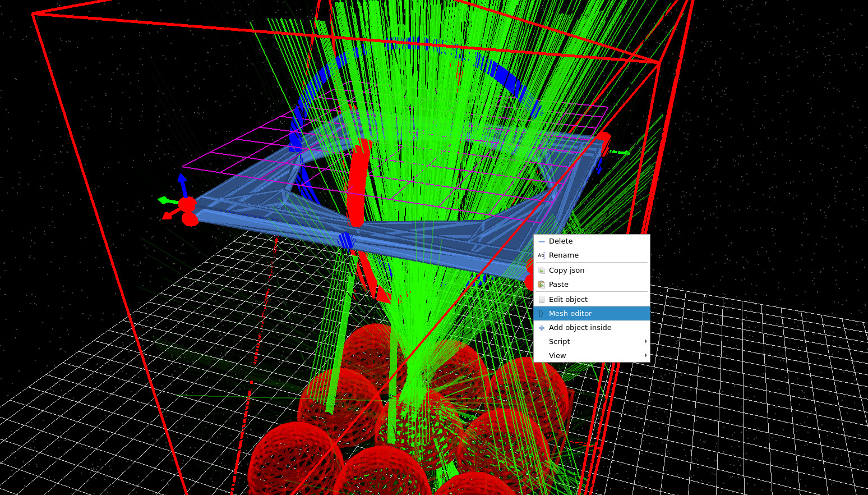The width and height of the screenshot is (868, 495).
Task: Open the Mesh editor entry
Action: 570,313
